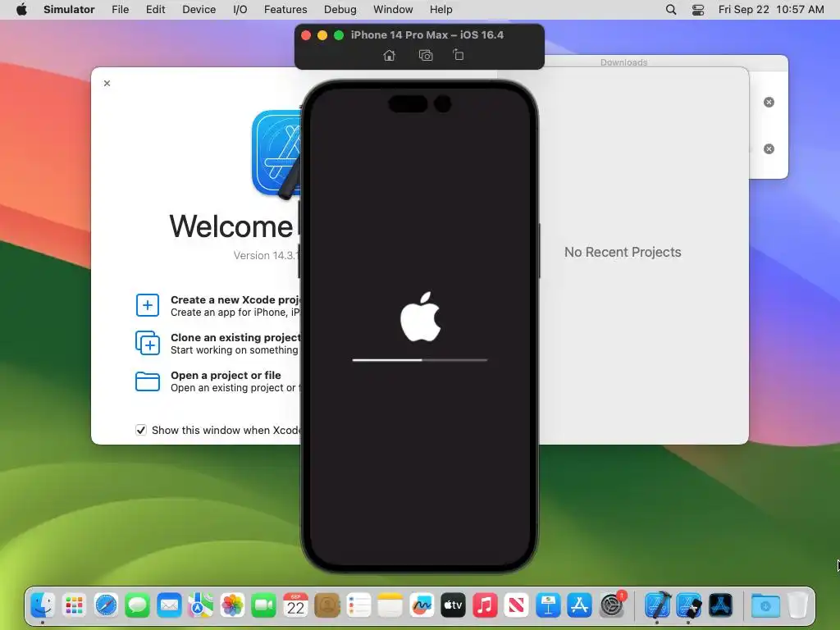Open Notes from the Dock
This screenshot has height=630, width=840.
point(390,605)
